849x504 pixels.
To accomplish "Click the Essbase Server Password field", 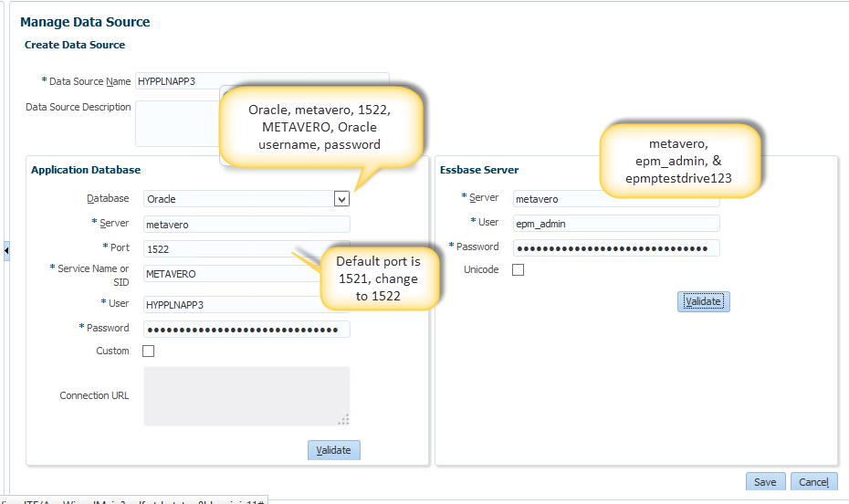I will pyautogui.click(x=616, y=248).
